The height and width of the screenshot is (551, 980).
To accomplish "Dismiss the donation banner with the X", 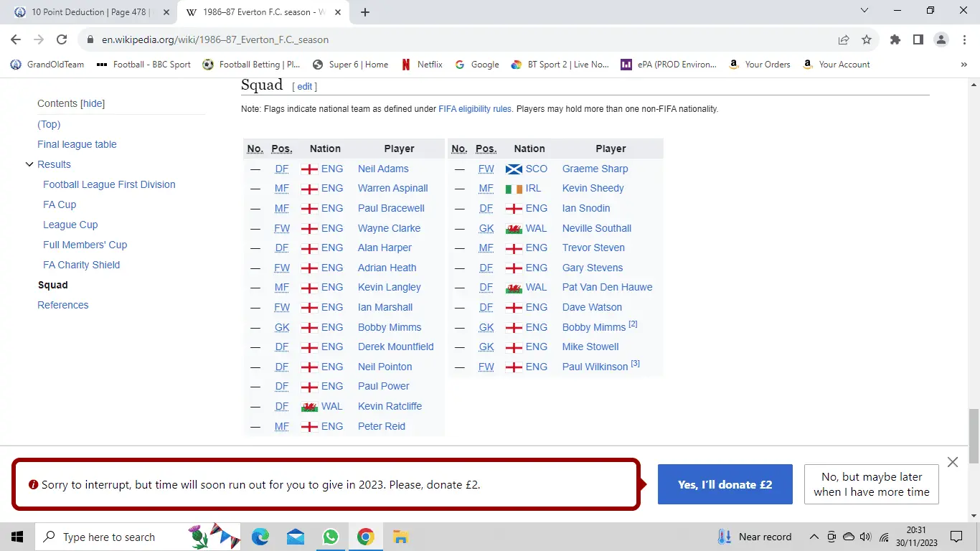I will [x=953, y=462].
